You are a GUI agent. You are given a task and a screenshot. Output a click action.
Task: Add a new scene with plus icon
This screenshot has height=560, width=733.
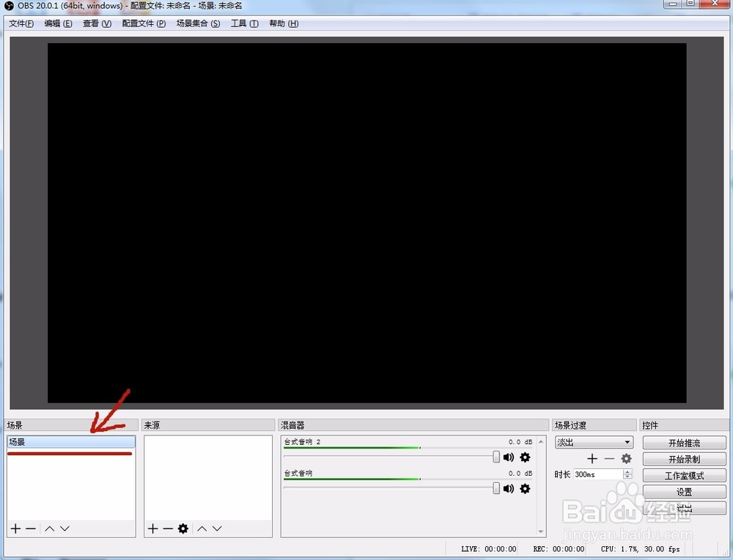pyautogui.click(x=16, y=528)
